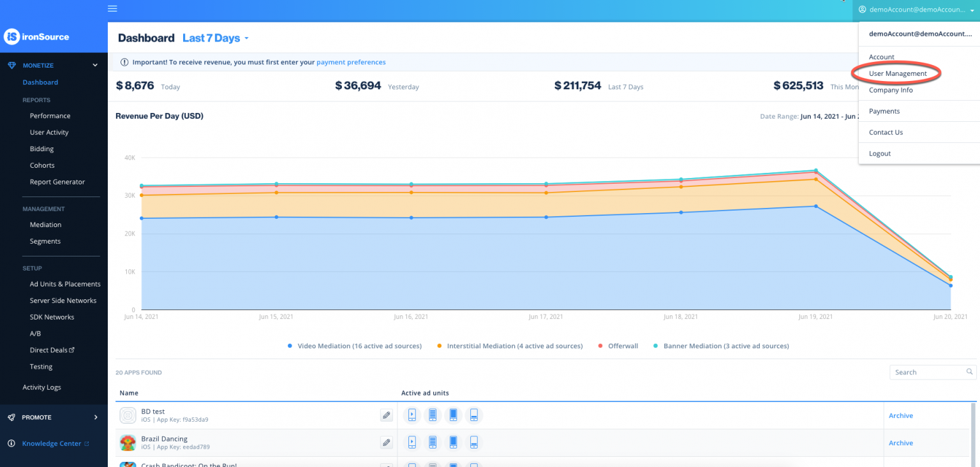The height and width of the screenshot is (467, 980).
Task: Expand the Promote section in sidebar
Action: pyautogui.click(x=96, y=417)
